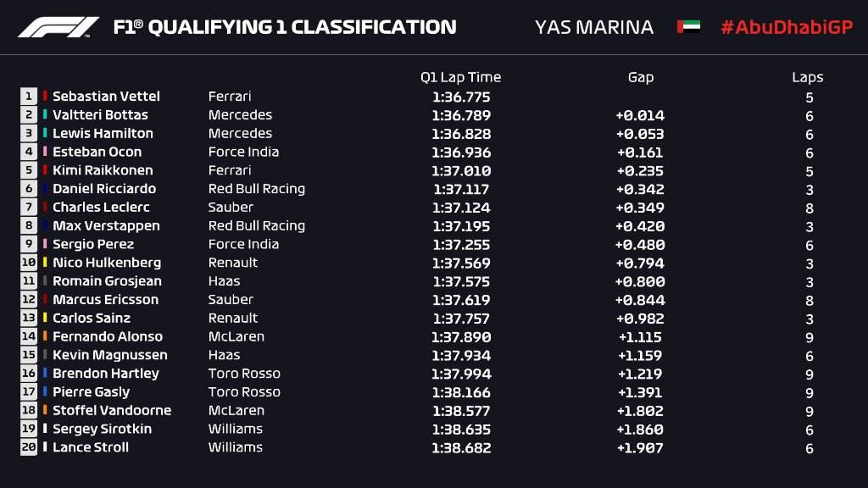Select position 10 number badge

pyautogui.click(x=29, y=263)
